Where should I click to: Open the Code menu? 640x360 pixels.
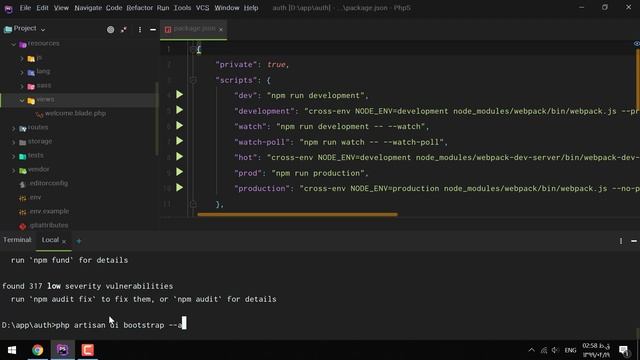point(114,8)
